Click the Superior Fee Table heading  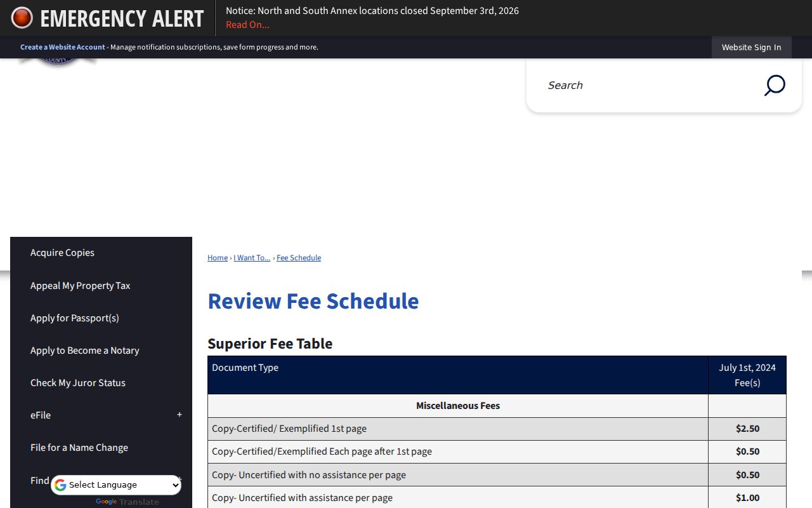[x=270, y=344]
